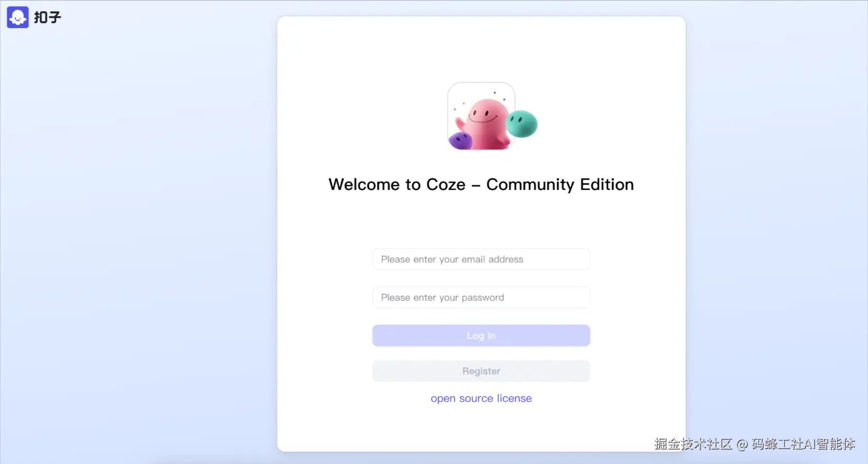Viewport: 868px width, 464px height.
Task: Click the purple blob mascot
Action: click(461, 141)
